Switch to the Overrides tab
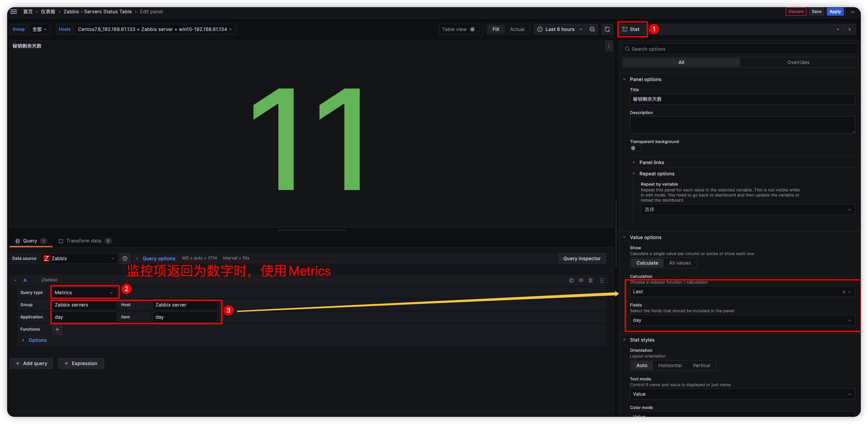Viewport: 868px width, 424px height. [798, 62]
